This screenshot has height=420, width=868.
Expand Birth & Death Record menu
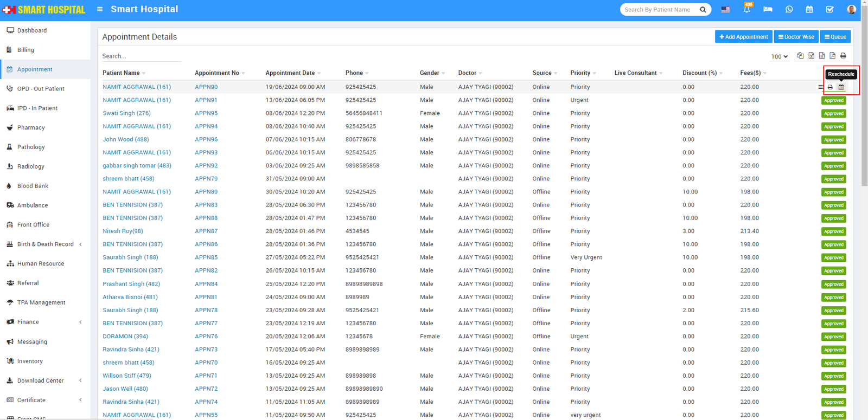[x=46, y=244]
